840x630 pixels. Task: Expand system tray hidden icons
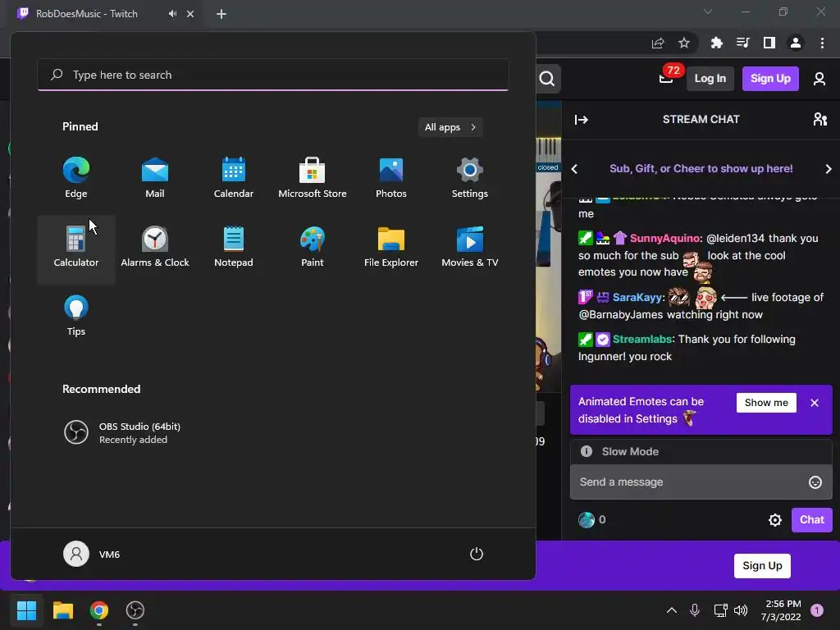(x=671, y=609)
